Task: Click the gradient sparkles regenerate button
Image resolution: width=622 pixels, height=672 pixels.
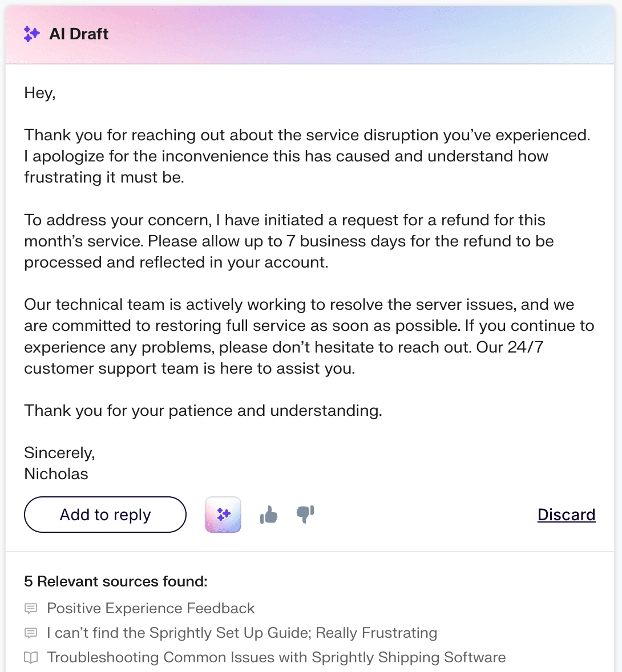Action: click(x=223, y=514)
